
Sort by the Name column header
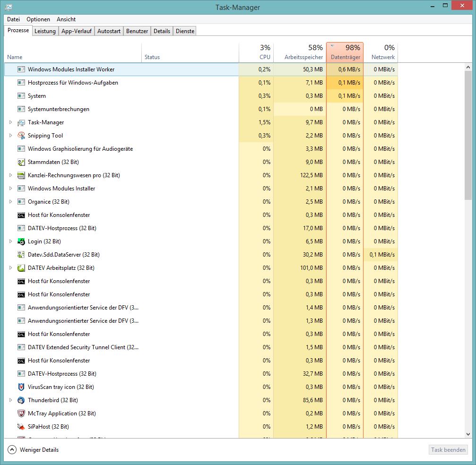[73, 52]
